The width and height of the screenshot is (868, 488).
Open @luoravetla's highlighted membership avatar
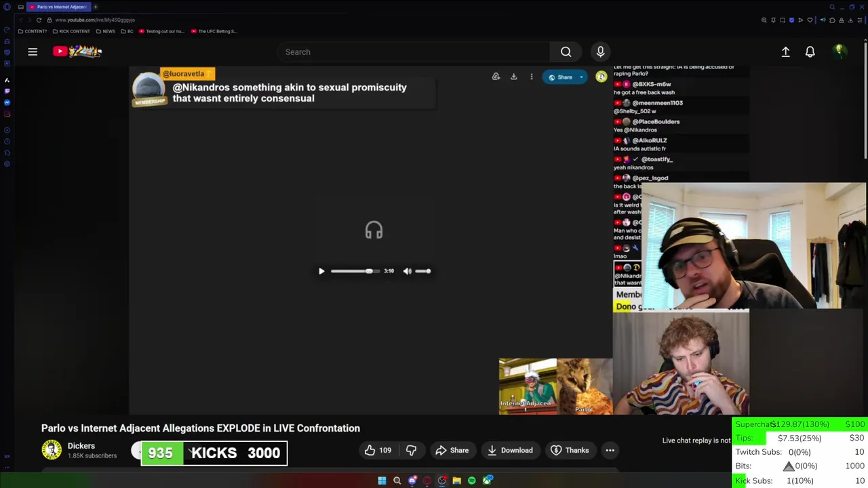pyautogui.click(x=149, y=89)
